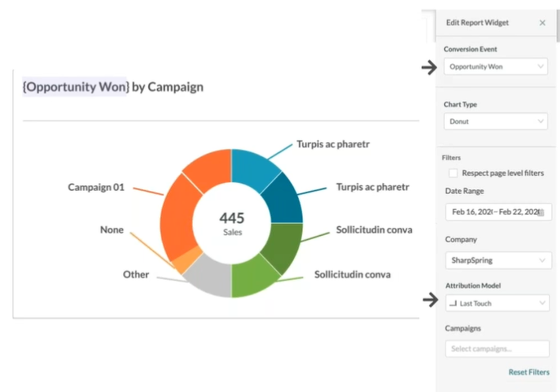This screenshot has height=392, width=560.
Task: Open calendar icon in Date Range field
Action: (x=540, y=212)
